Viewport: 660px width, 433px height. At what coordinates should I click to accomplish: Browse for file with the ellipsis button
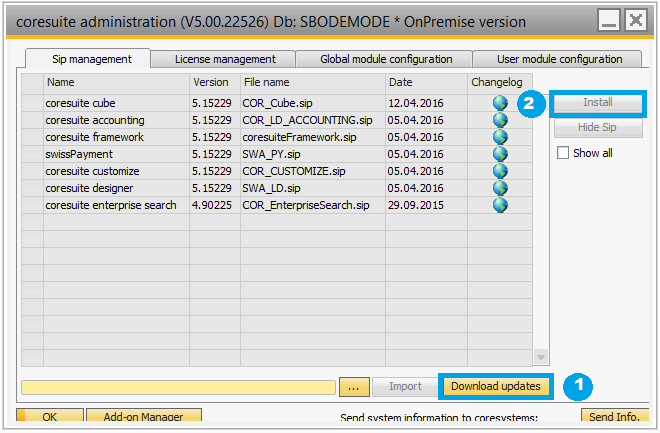pyautogui.click(x=354, y=387)
